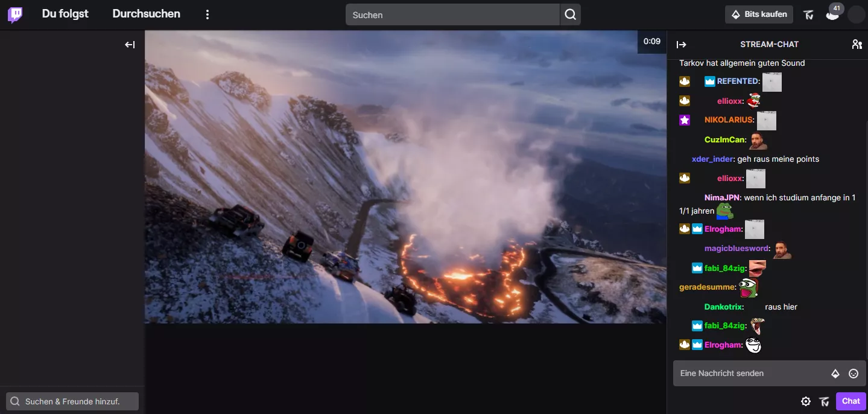Click the channel points icon below chat
This screenshot has width=868, height=414.
tap(825, 401)
